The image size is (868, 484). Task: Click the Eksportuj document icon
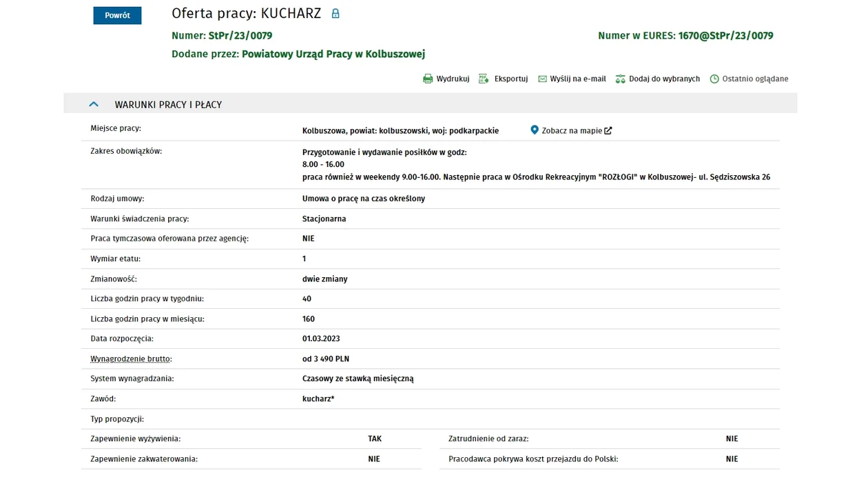[x=484, y=79]
